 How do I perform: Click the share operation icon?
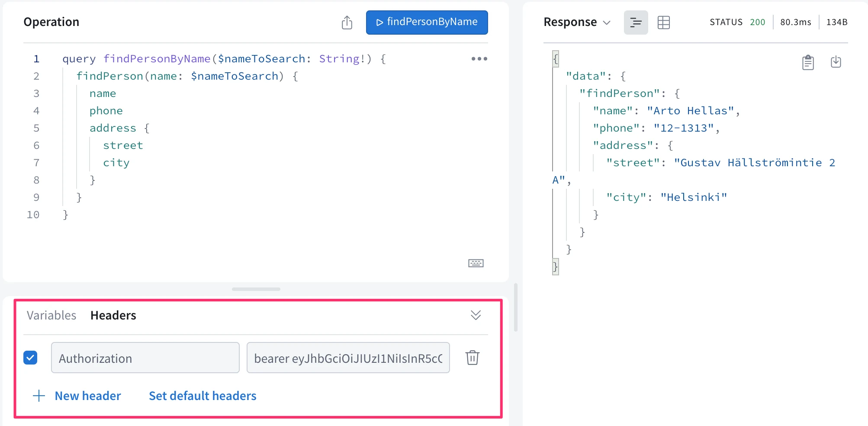click(x=347, y=23)
